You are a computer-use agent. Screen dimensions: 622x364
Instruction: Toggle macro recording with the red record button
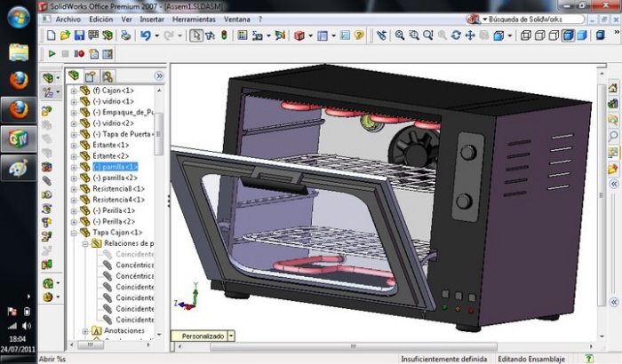pos(79,53)
